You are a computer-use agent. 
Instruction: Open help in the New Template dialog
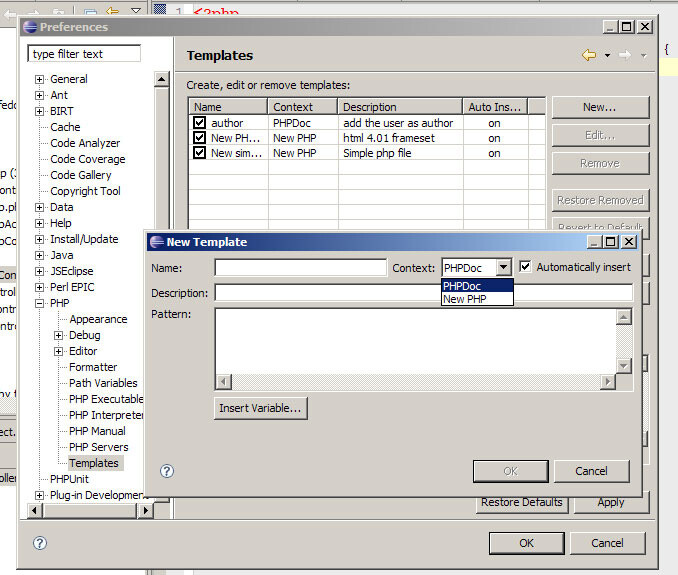point(167,471)
